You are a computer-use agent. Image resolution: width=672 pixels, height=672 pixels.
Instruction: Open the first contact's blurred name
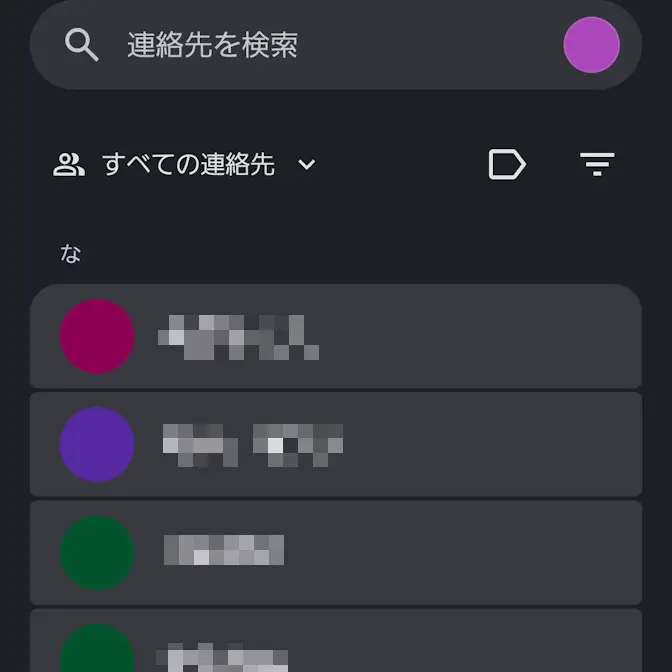coord(239,337)
